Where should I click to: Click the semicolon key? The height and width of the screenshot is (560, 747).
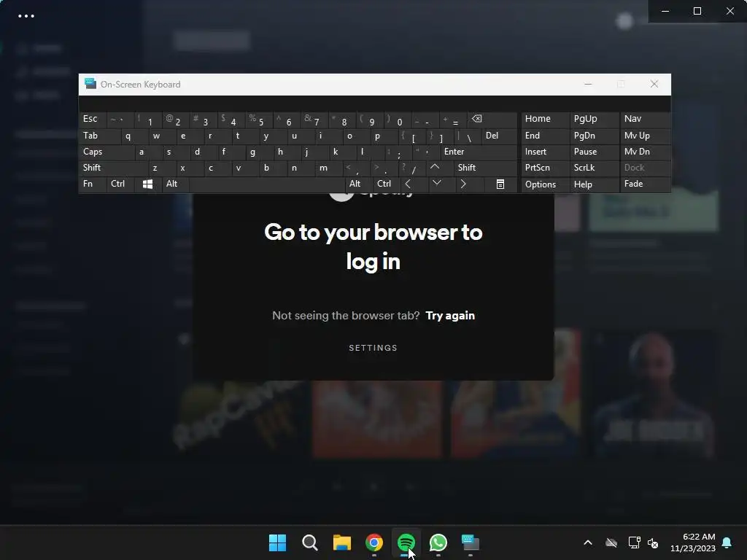pyautogui.click(x=398, y=152)
